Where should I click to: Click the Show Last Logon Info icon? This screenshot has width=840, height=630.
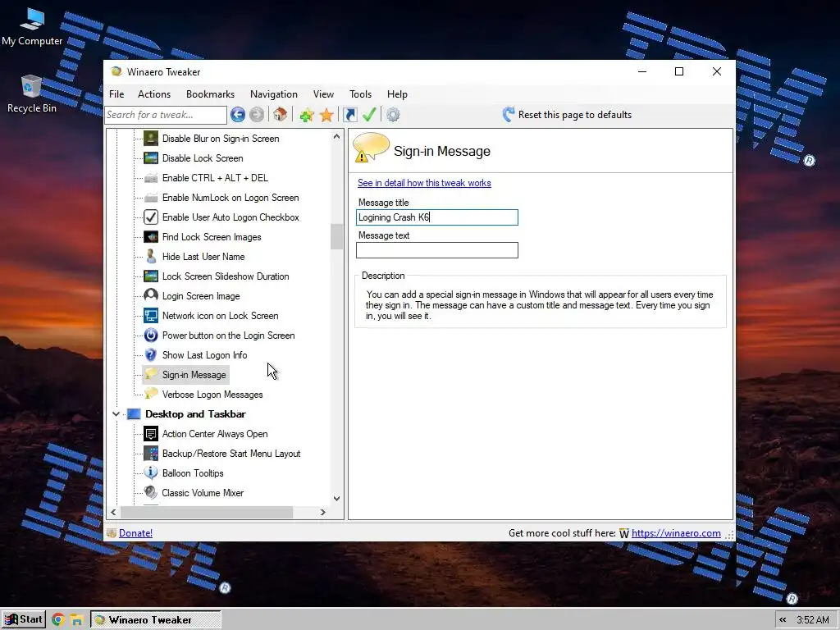(151, 355)
